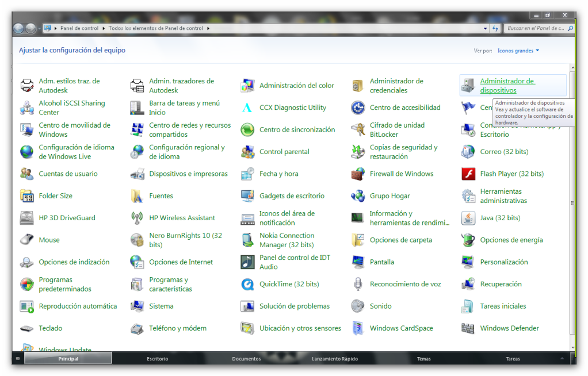Open the Correo (32 bits) icon
Screen dimensions: 588x376
[x=468, y=152]
